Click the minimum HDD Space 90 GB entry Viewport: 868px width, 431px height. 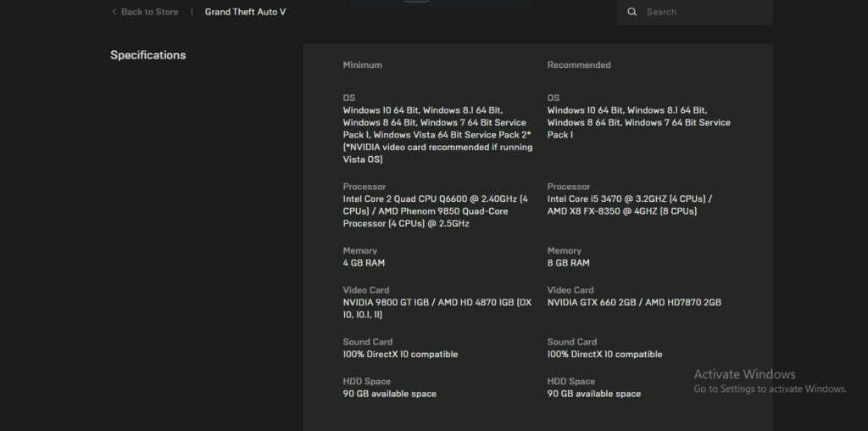[389, 394]
